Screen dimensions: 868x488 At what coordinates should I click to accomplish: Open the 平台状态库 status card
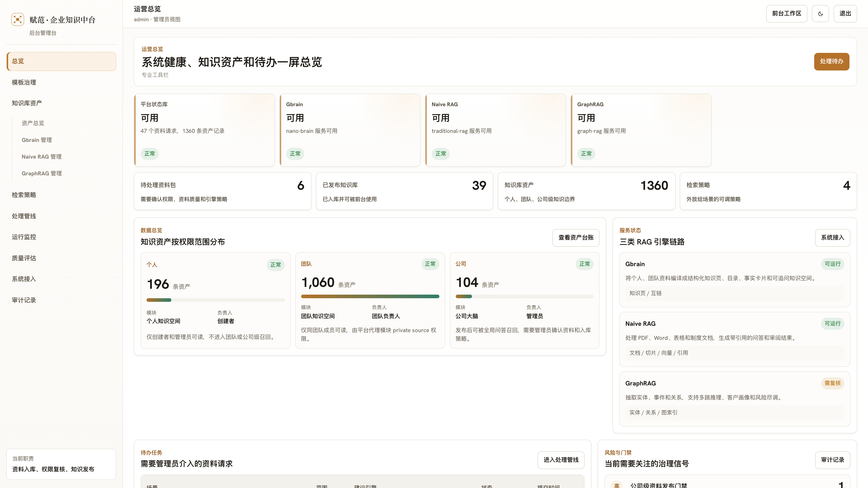pos(205,130)
